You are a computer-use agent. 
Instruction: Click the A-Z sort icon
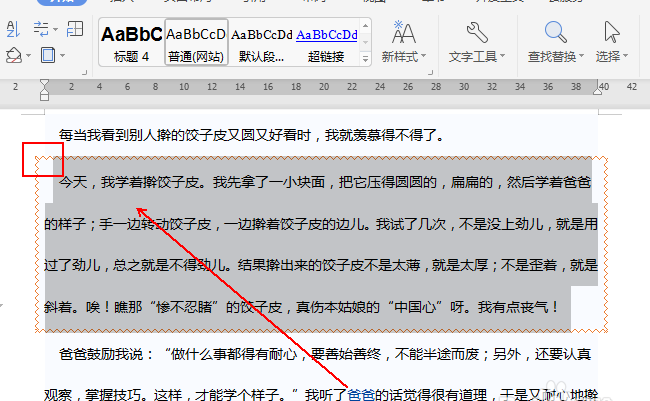point(13,29)
